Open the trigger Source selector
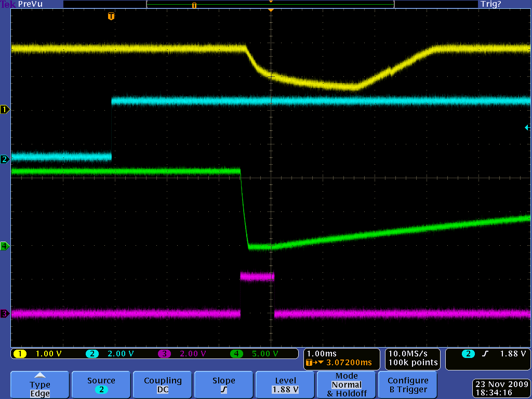 [x=101, y=385]
